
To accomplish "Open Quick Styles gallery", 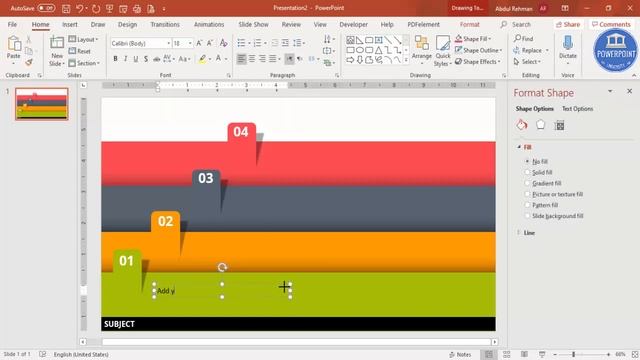I will tap(442, 51).
